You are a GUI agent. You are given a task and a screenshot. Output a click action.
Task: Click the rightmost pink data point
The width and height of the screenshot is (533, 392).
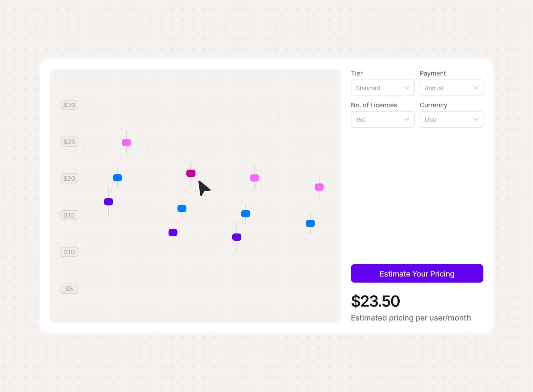point(319,187)
